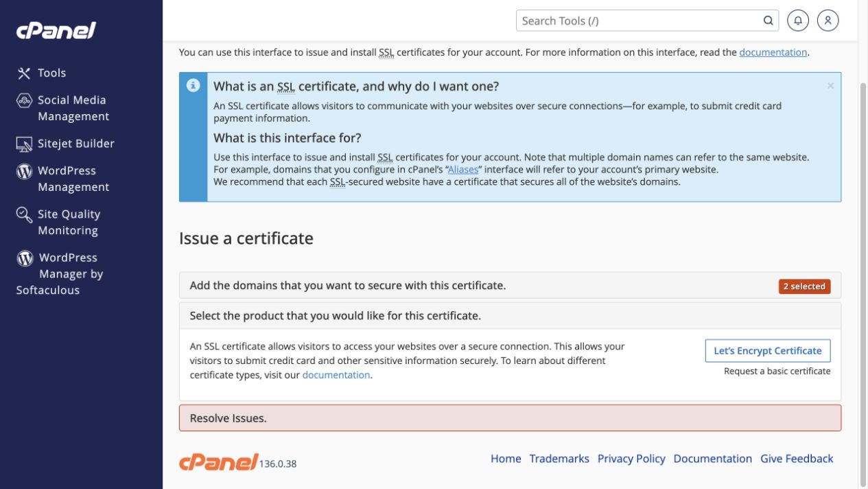Image resolution: width=868 pixels, height=489 pixels.
Task: Click the Site Quality Monitoring magnifier icon
Action: tap(24, 215)
